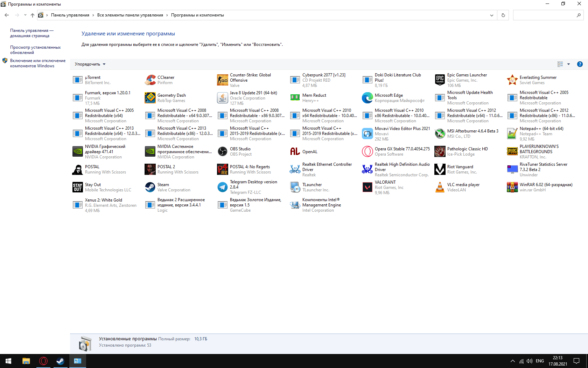Select the Everlasting Summer star icon

tap(512, 80)
